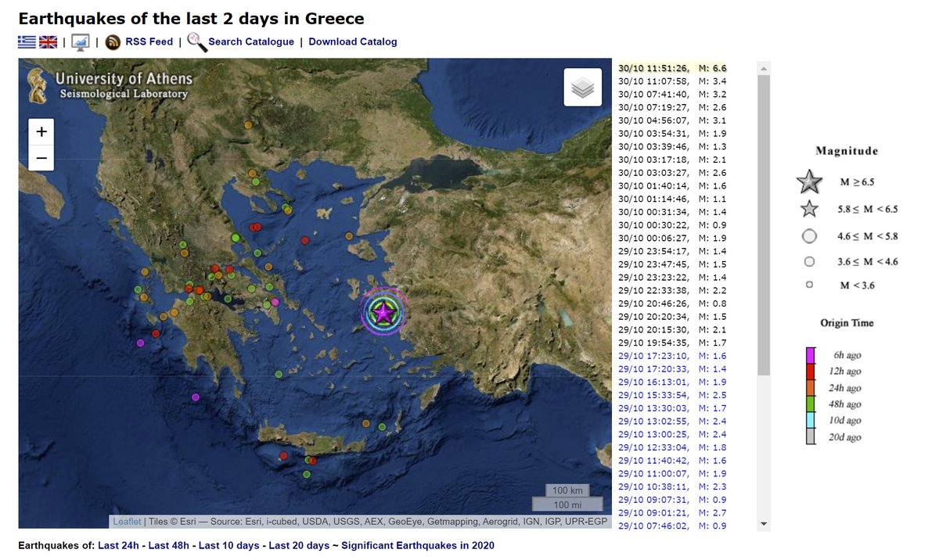
Task: Click the earthquake list scrollbar thumb
Action: (764, 225)
